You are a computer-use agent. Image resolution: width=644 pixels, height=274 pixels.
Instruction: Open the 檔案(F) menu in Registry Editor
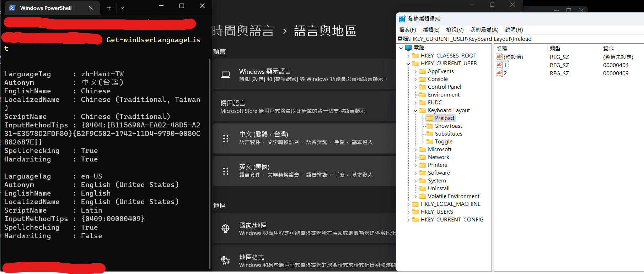point(408,30)
